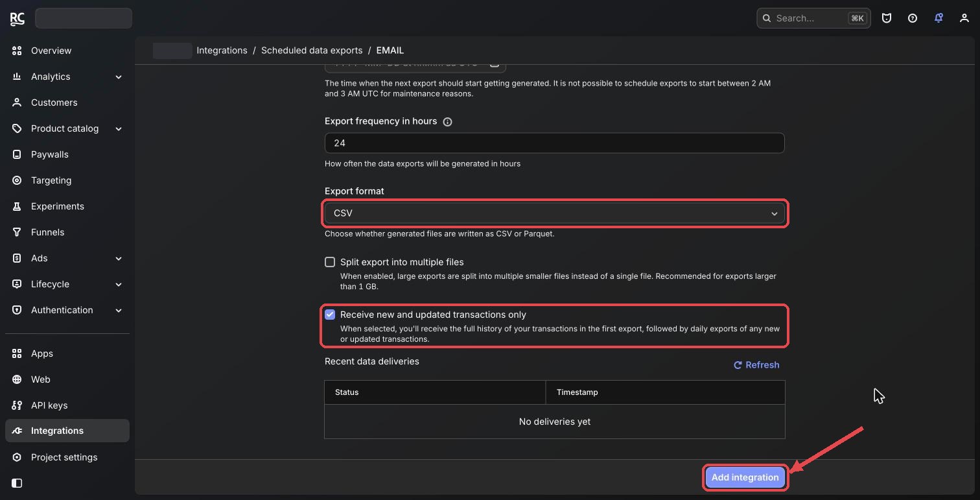Screen dimensions: 980x500
Task: Click the Status column header
Action: [x=435, y=392]
